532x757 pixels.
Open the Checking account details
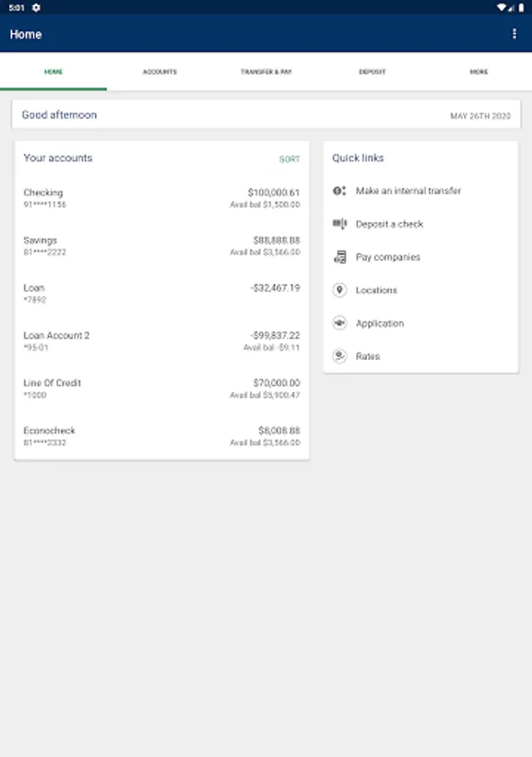coord(161,199)
